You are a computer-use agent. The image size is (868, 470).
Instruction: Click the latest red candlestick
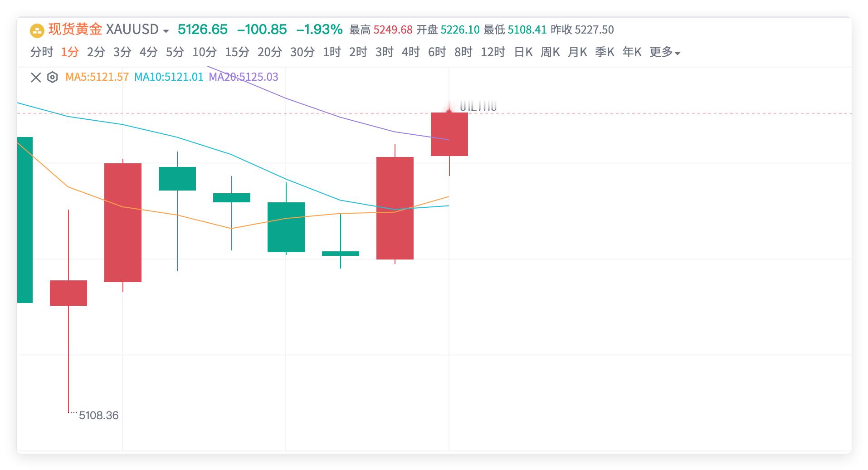[x=449, y=134]
